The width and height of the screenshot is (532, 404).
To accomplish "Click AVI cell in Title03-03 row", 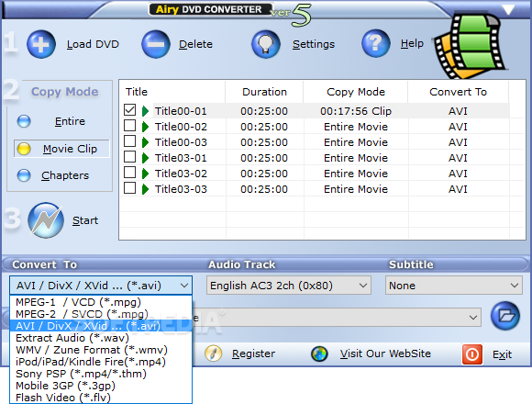I will [x=458, y=189].
